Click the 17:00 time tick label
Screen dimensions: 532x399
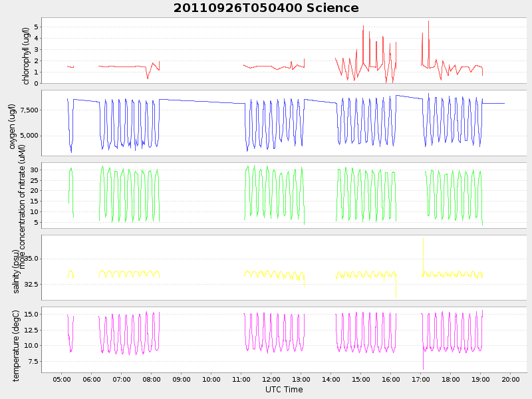click(421, 379)
